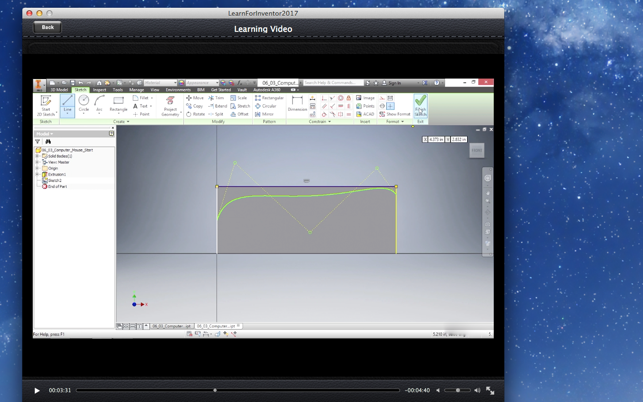
Task: Select the Rotate tool in Modify panel
Action: tap(195, 114)
